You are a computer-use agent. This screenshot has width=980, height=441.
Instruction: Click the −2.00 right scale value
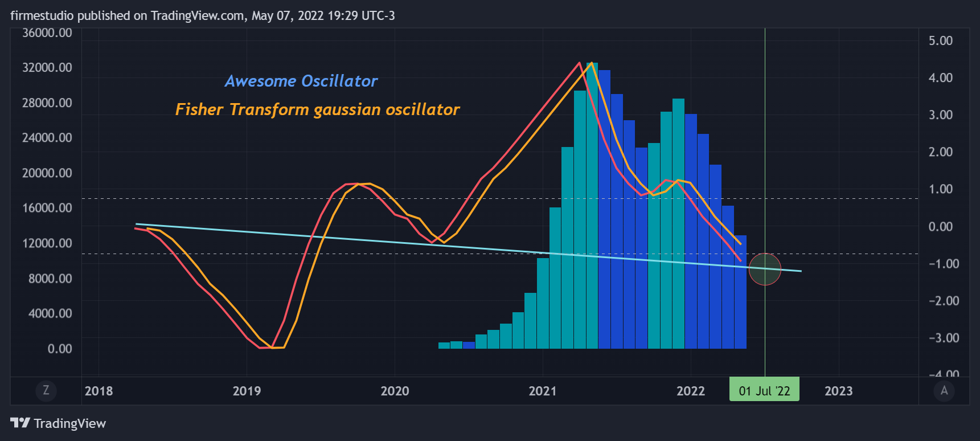pos(944,300)
